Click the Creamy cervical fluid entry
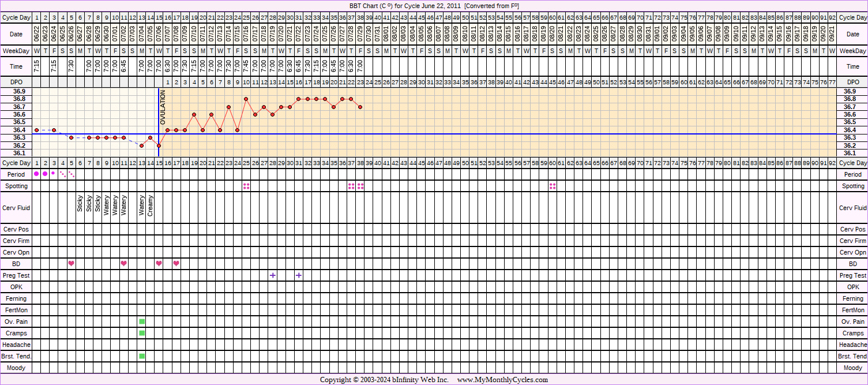This screenshot has height=385, width=868. pos(151,206)
